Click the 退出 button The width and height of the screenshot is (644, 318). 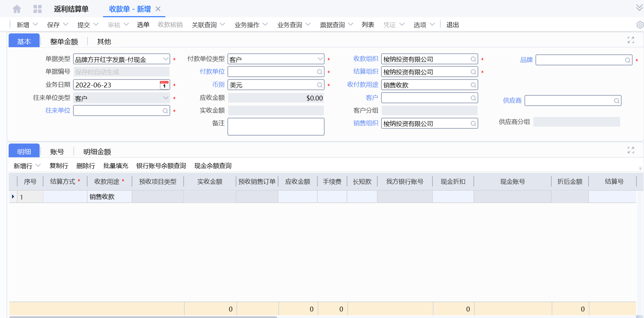click(453, 25)
